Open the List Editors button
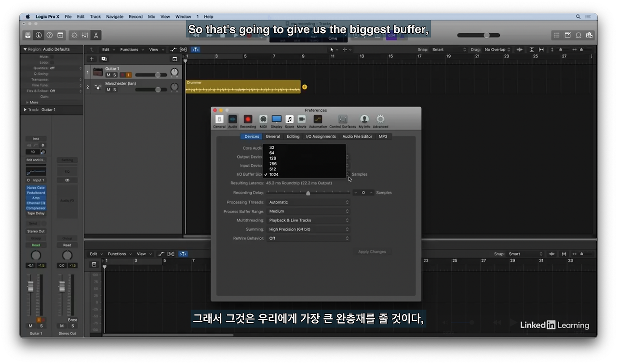 [x=557, y=35]
